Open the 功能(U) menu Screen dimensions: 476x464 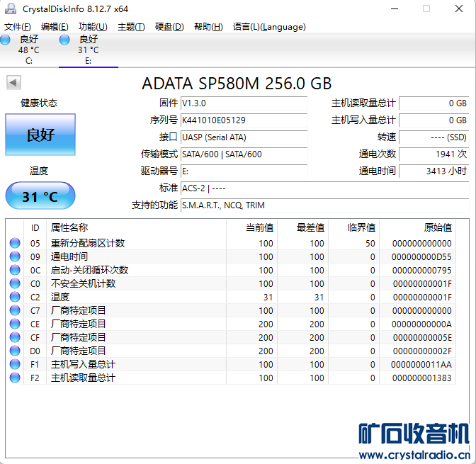pyautogui.click(x=93, y=27)
